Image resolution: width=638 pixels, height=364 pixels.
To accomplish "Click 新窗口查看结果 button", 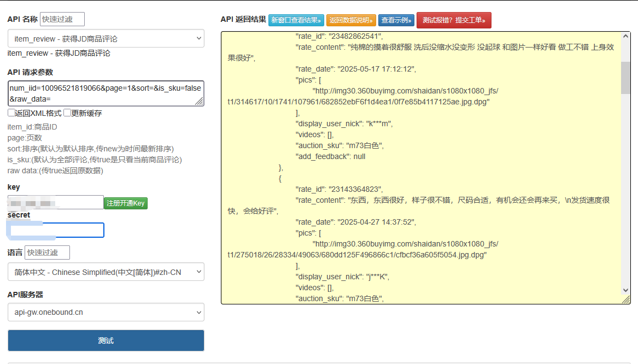I will [x=296, y=20].
